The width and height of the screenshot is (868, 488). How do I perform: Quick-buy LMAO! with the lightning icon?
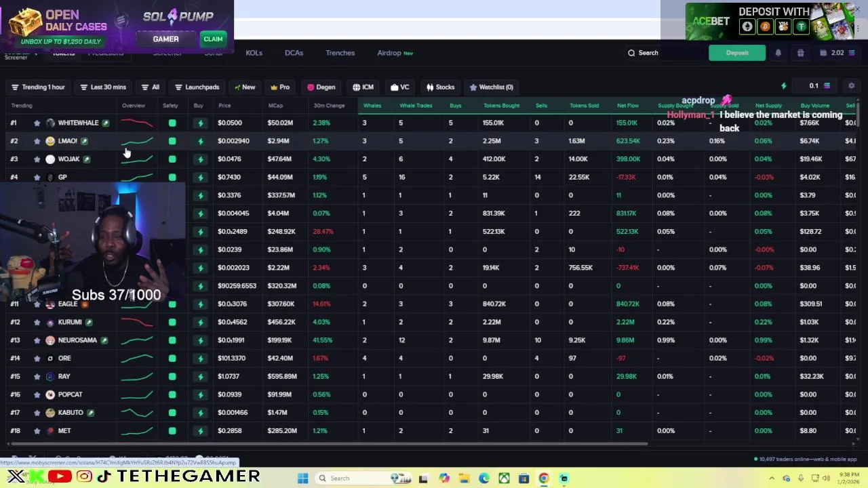200,141
